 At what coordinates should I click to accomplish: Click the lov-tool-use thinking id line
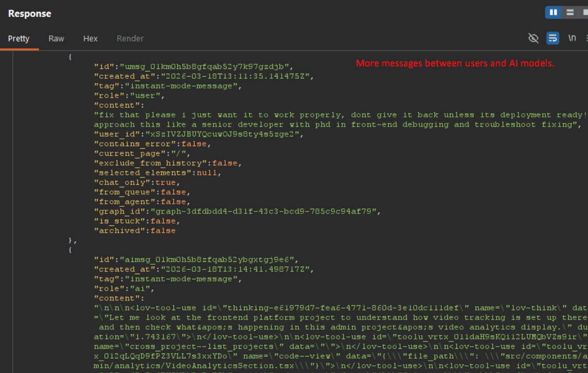pos(341,308)
